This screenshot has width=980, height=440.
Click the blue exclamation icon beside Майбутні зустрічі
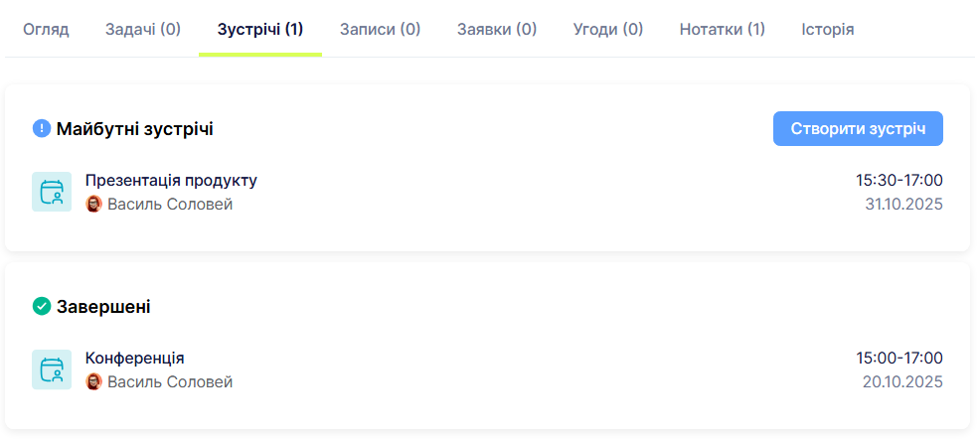coord(42,128)
